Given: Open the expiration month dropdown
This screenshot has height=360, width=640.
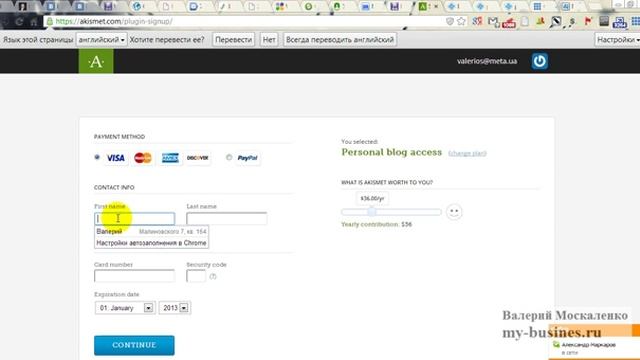Looking at the screenshot, I should tap(125, 308).
